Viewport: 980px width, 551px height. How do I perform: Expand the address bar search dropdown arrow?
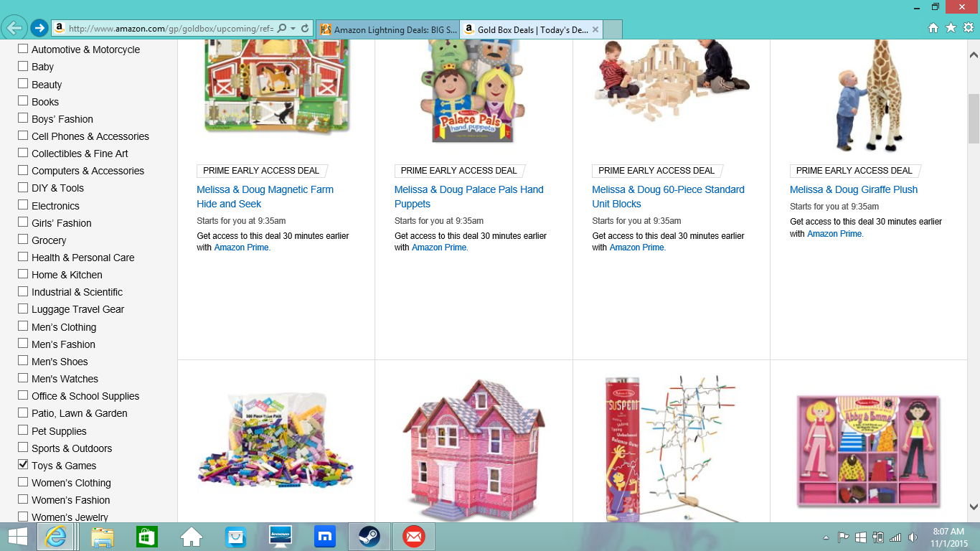coord(293,29)
